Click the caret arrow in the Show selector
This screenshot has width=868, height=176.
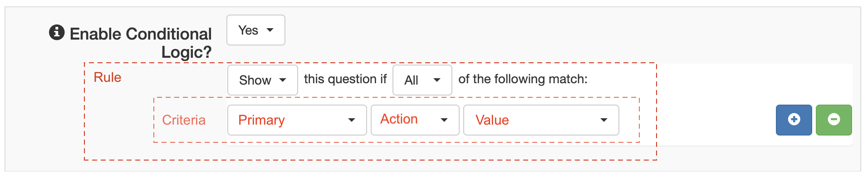pyautogui.click(x=283, y=80)
